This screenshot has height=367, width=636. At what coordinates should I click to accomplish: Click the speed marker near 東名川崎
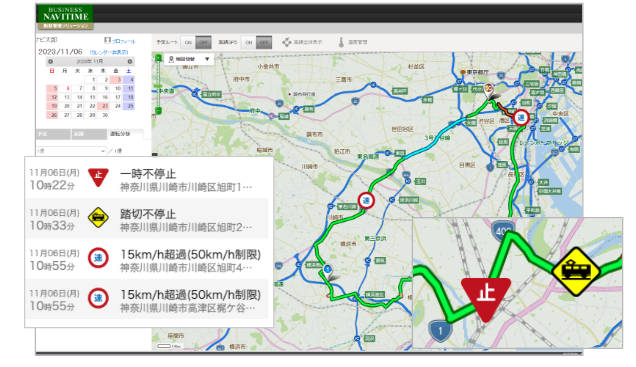point(366,201)
